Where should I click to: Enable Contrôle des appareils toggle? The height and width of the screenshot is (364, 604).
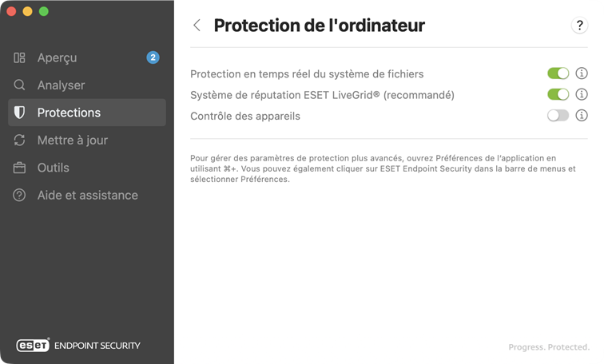click(558, 116)
